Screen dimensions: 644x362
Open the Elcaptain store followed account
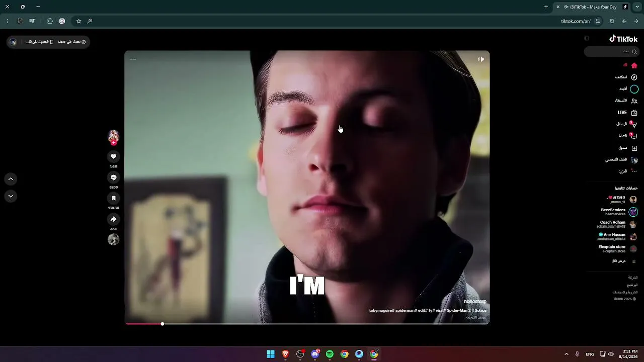(617, 249)
